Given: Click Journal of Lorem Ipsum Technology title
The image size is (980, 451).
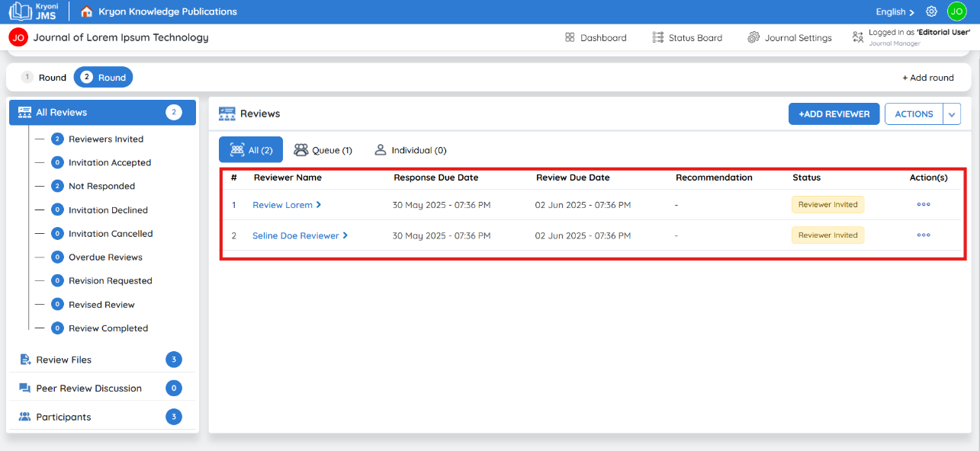Looking at the screenshot, I should pos(120,37).
